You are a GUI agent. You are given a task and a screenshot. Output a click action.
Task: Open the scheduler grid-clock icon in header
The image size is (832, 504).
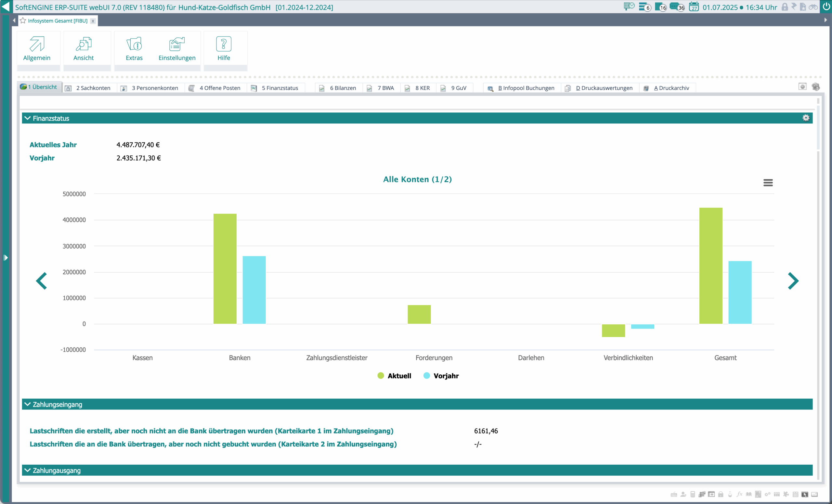coord(629,6)
